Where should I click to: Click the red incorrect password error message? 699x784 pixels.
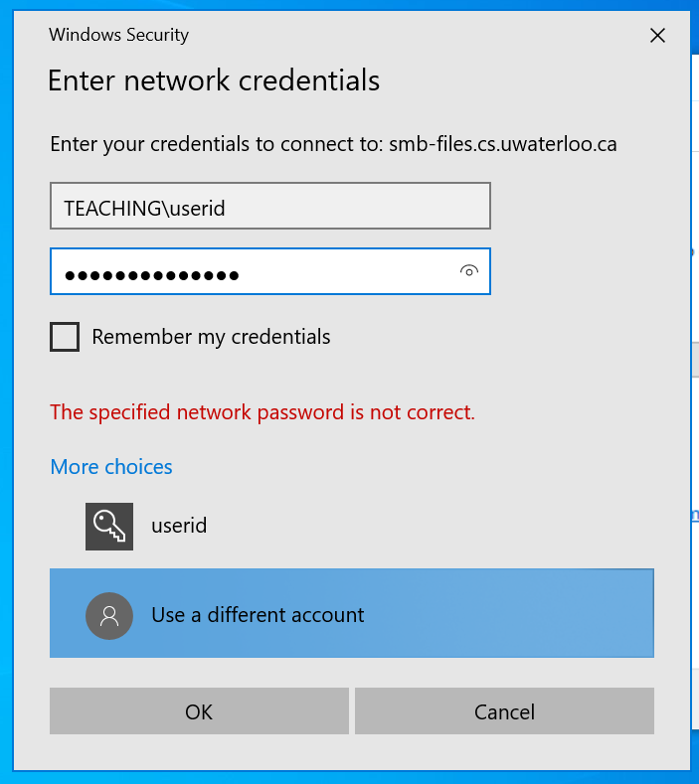262,411
